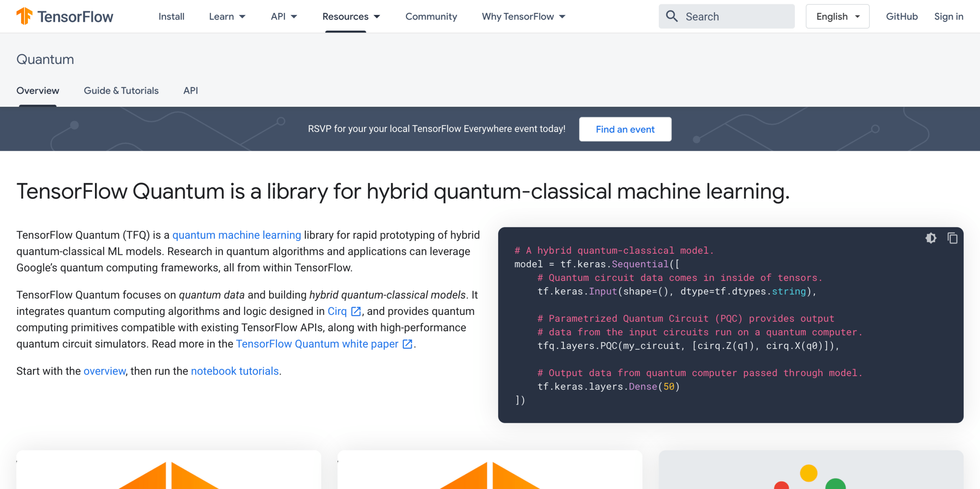This screenshot has height=489, width=980.
Task: Click the notebook tutorials link
Action: pos(235,371)
